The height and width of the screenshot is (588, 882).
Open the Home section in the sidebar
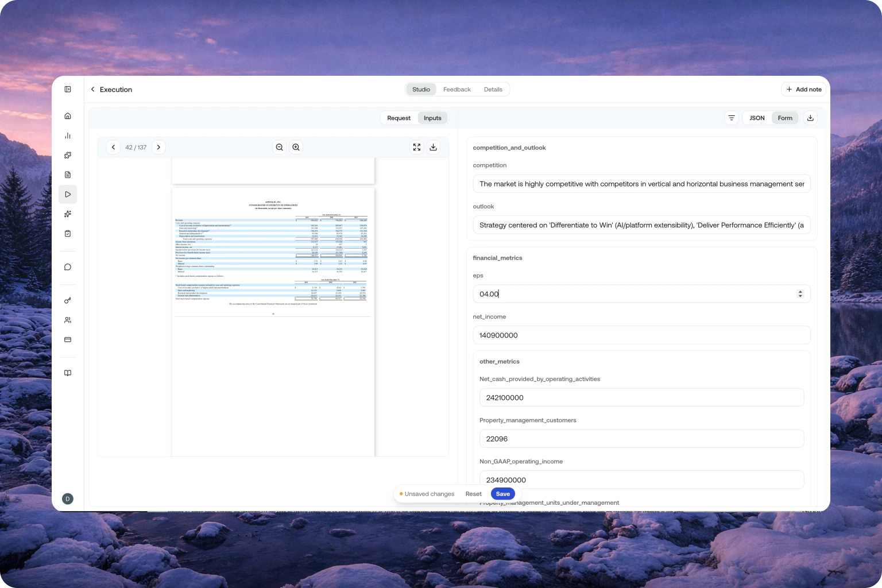(x=68, y=115)
